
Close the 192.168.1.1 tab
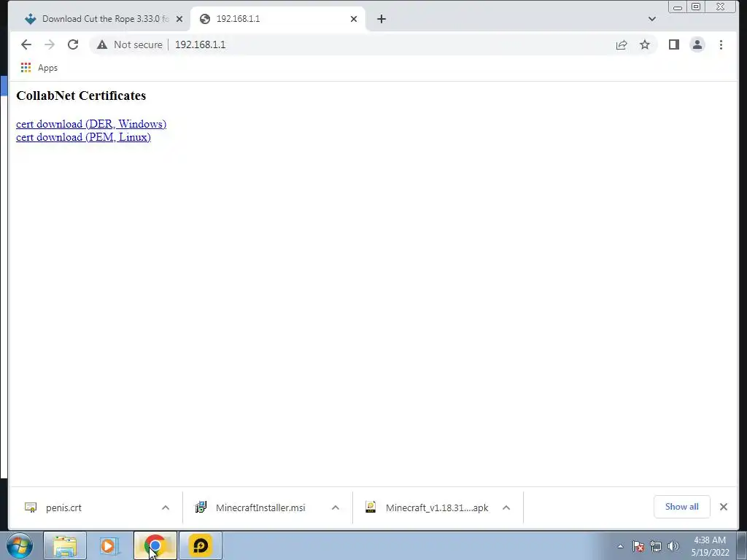(x=354, y=19)
